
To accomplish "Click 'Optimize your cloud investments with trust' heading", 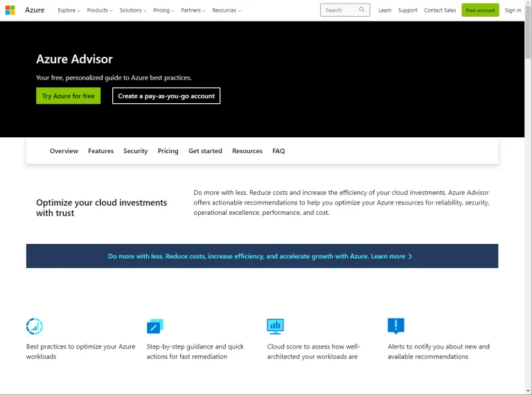I will (101, 208).
